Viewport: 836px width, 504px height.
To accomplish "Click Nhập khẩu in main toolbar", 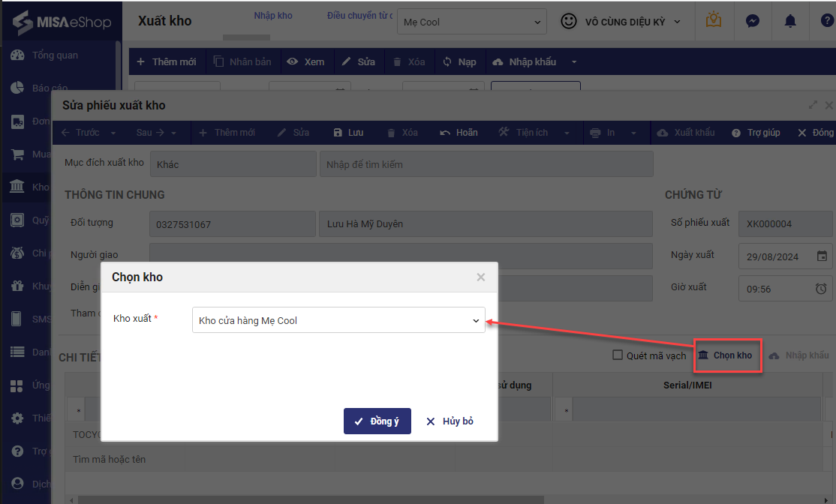I will [525, 61].
